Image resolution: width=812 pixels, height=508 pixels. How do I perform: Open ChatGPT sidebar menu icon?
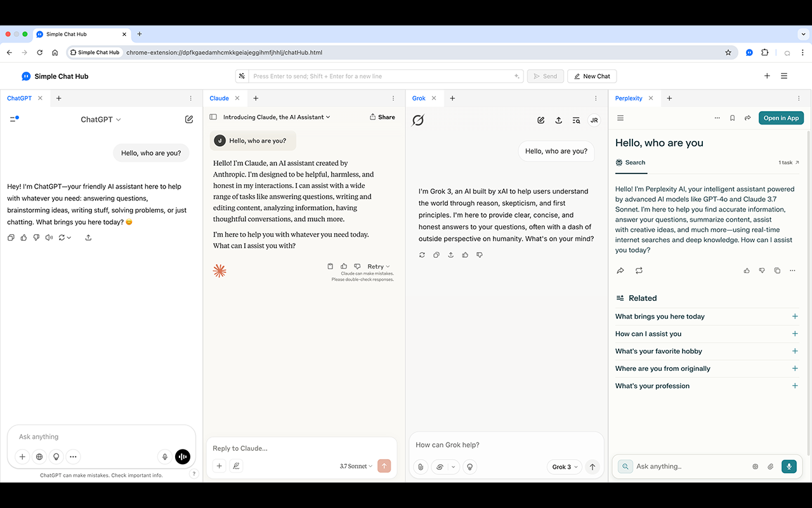tap(14, 119)
